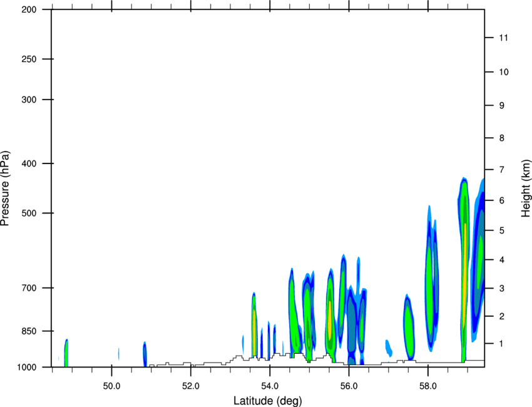Pick the 6 km height label

pos(502,200)
